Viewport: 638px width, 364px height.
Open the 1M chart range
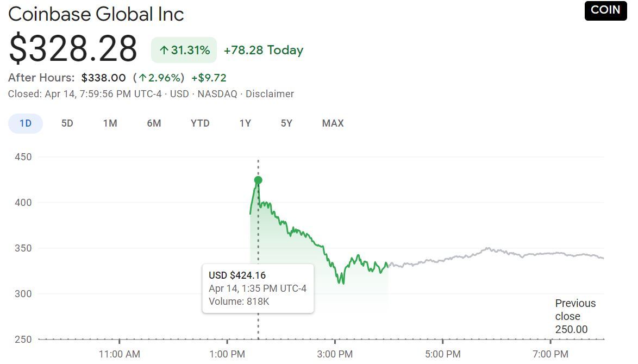(x=110, y=123)
